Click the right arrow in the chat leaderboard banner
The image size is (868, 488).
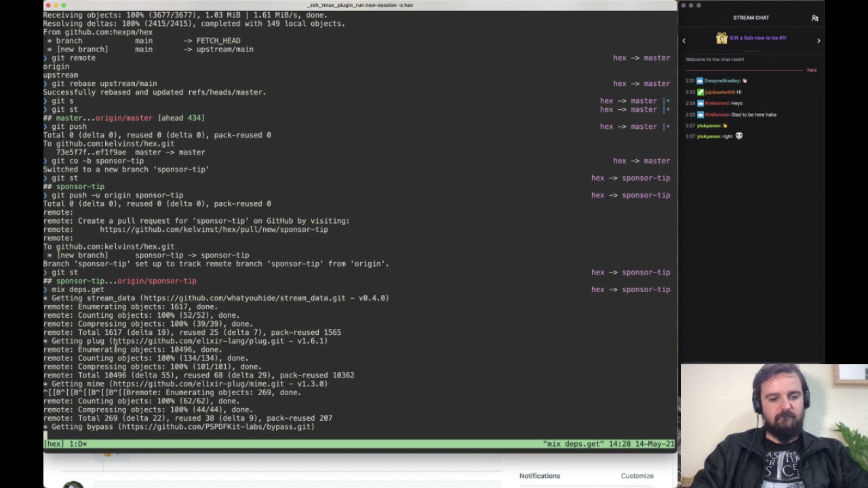[x=818, y=41]
